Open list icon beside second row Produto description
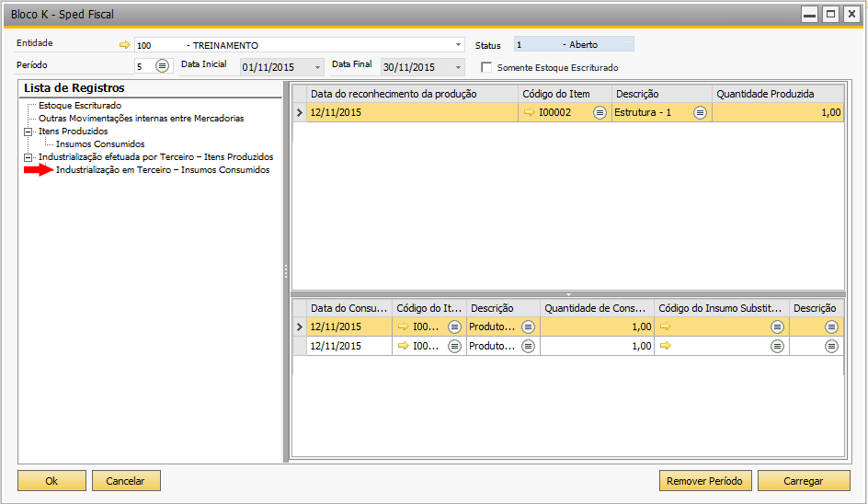The width and height of the screenshot is (868, 504). [x=528, y=346]
